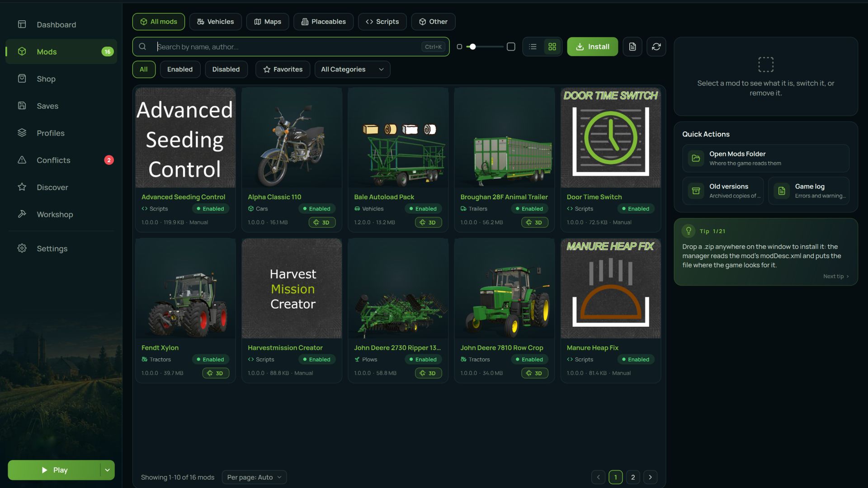The height and width of the screenshot is (488, 868).
Task: Expand the All Categories dropdown
Action: click(352, 69)
